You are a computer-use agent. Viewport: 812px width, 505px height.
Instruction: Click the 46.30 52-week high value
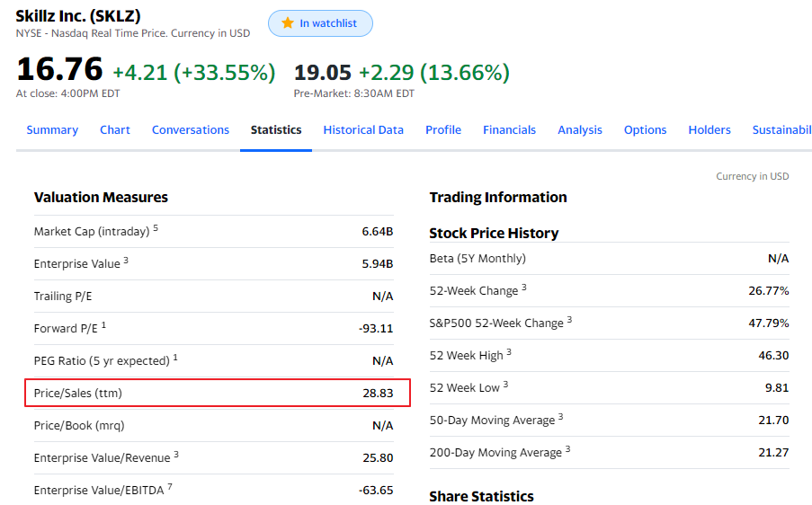pos(773,356)
